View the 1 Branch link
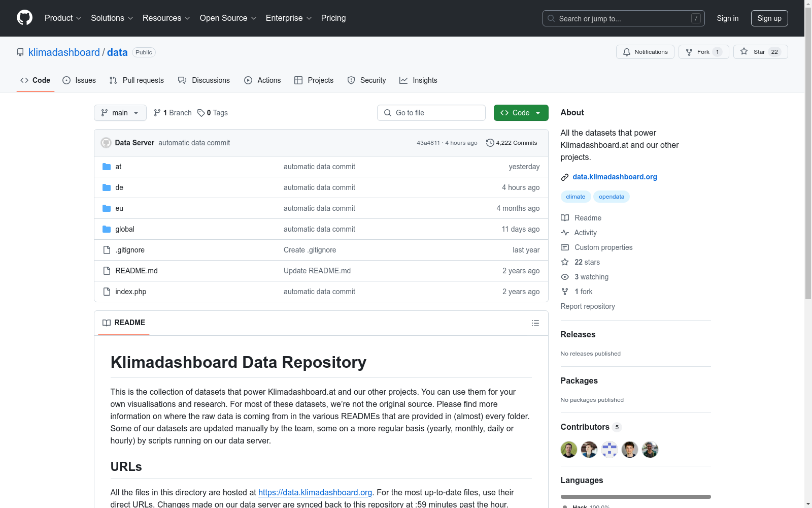 coord(173,113)
